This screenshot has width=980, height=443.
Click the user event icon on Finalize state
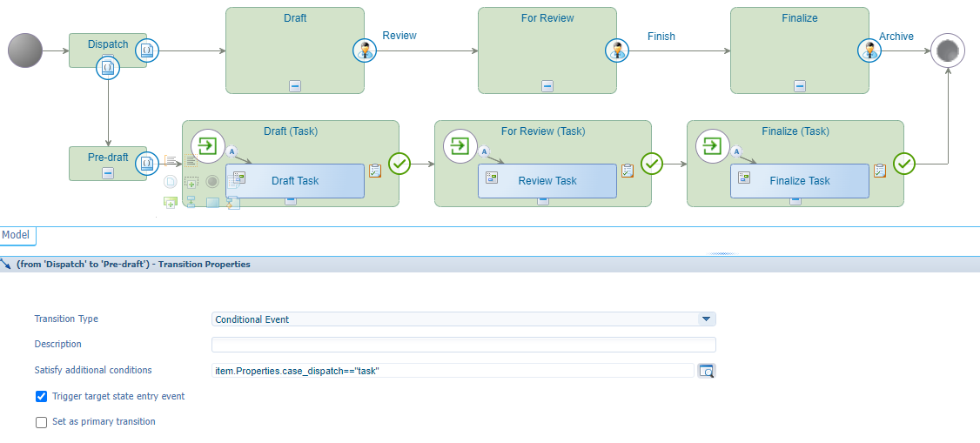(869, 50)
